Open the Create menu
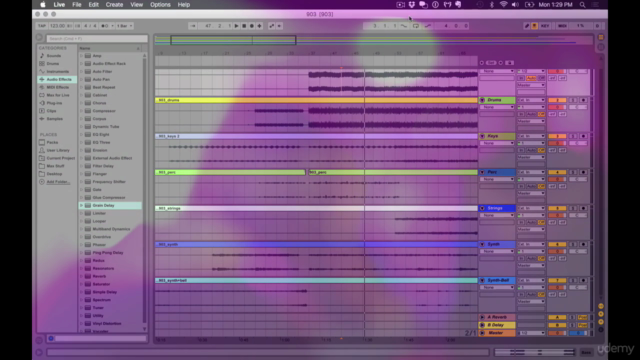The width and height of the screenshot is (640, 360). tap(114, 4)
